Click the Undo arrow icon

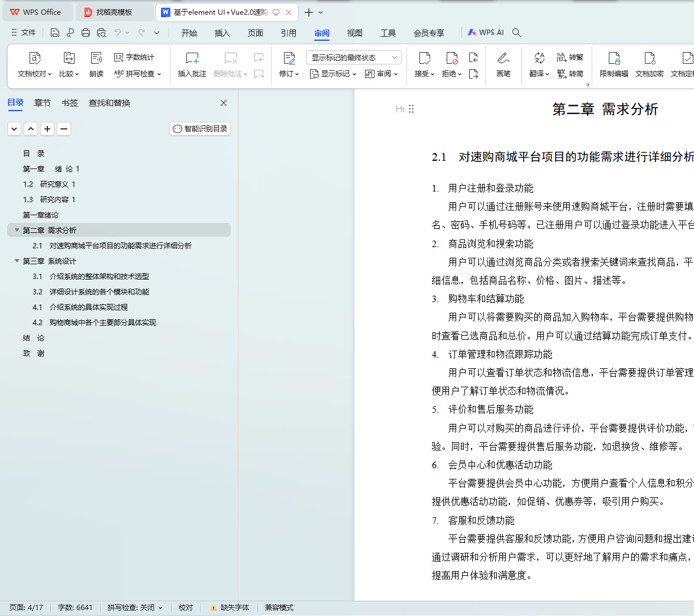tap(118, 33)
